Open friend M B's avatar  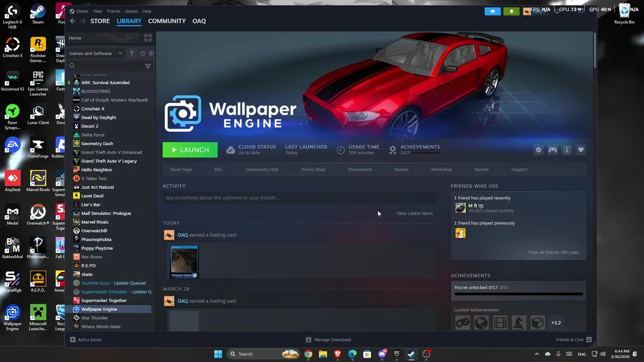pyautogui.click(x=460, y=208)
